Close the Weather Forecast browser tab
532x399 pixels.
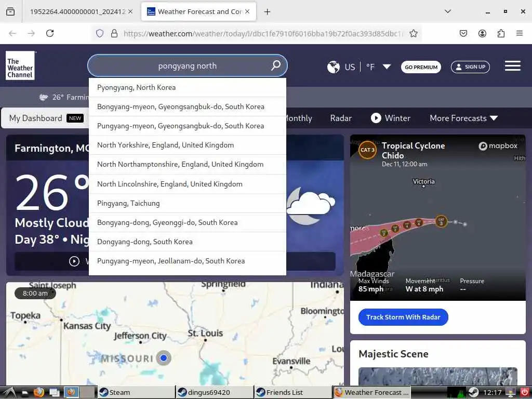click(247, 11)
